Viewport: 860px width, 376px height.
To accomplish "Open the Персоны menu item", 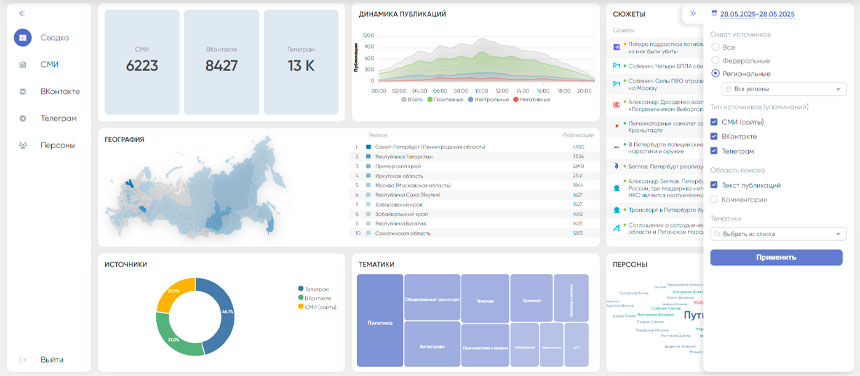I will tap(58, 145).
